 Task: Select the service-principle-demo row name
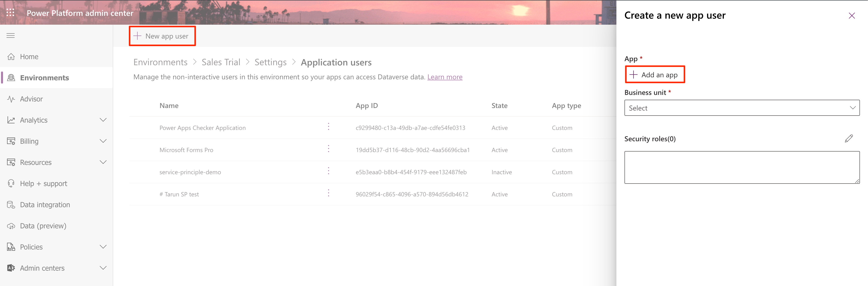[190, 172]
